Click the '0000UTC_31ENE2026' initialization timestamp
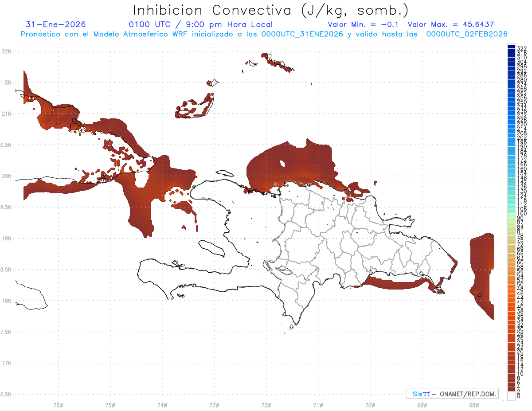Image resolution: width=532 pixels, height=411 pixels. [302, 34]
